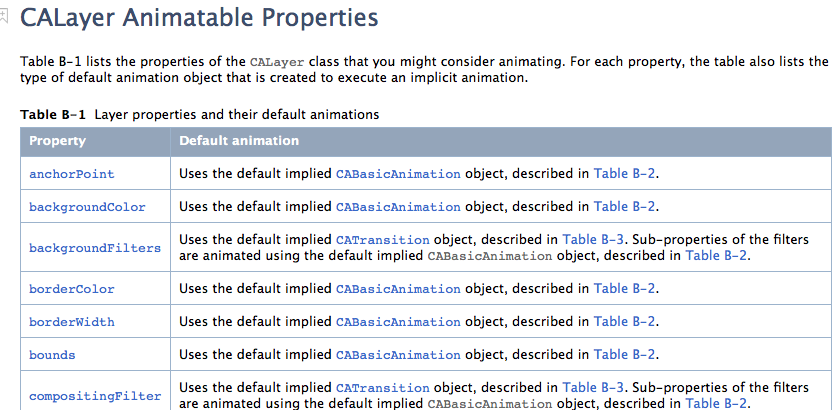
Task: Click the compositingFilter property link
Action: (x=95, y=396)
